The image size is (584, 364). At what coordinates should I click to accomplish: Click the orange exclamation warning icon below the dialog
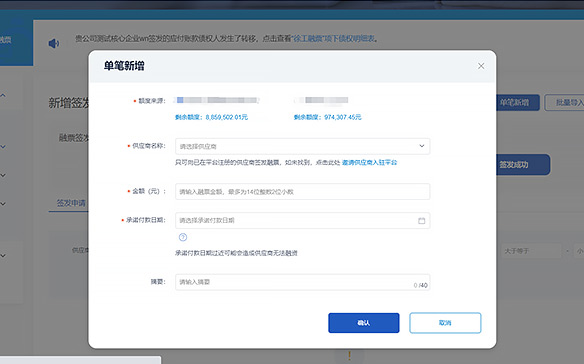click(x=349, y=356)
